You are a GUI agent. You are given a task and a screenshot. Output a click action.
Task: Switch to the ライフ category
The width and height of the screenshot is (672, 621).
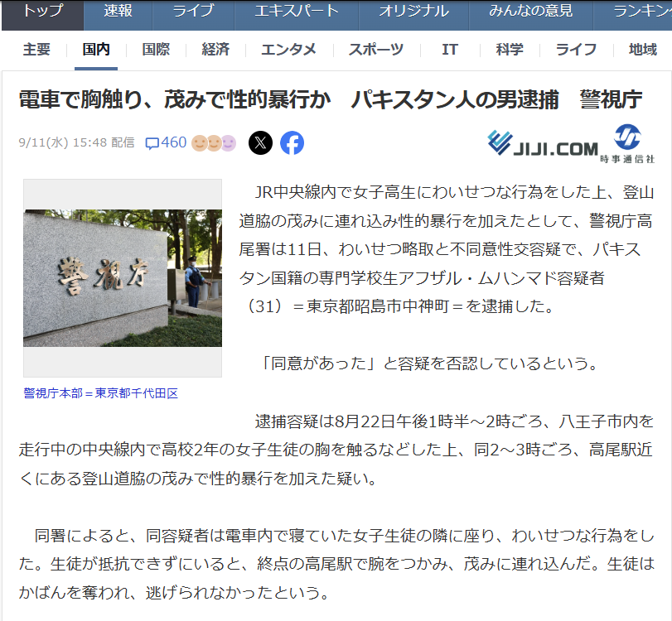coord(576,50)
